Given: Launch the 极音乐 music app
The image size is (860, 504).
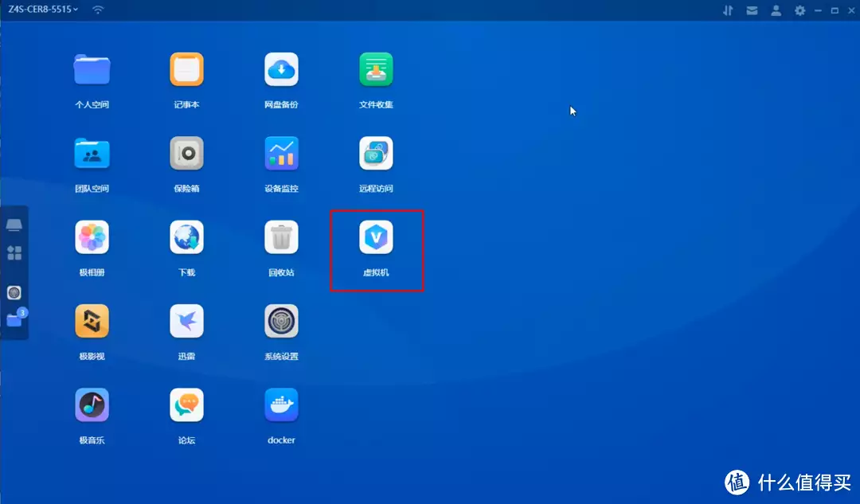Looking at the screenshot, I should coord(92,405).
